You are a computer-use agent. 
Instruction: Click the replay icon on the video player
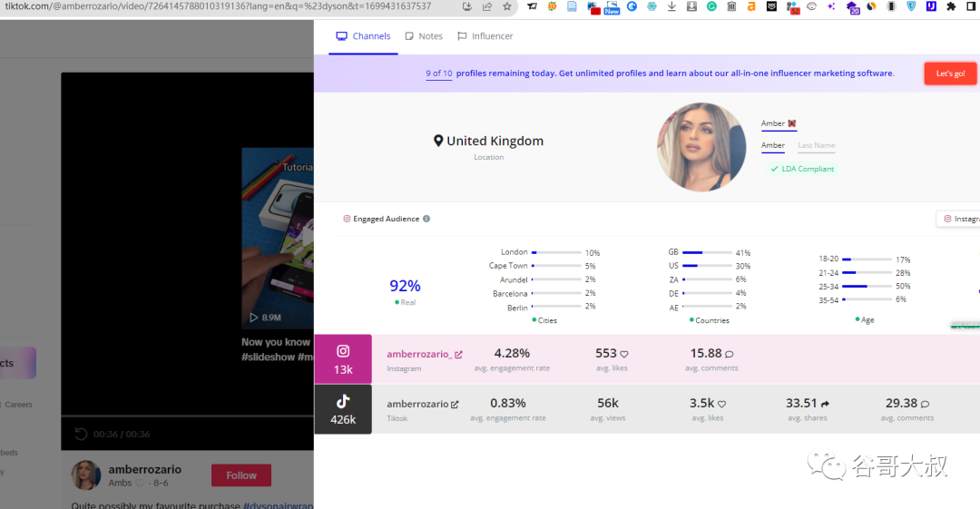[81, 434]
